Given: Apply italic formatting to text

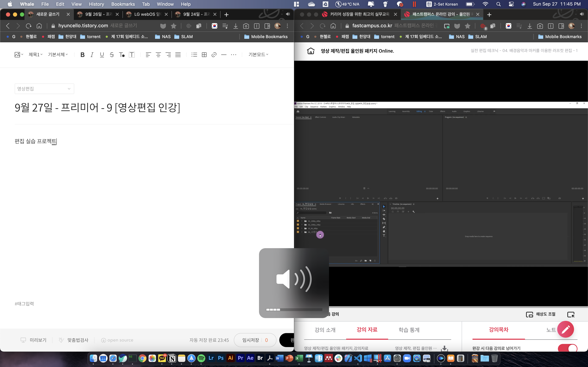Looking at the screenshot, I should 92,55.
